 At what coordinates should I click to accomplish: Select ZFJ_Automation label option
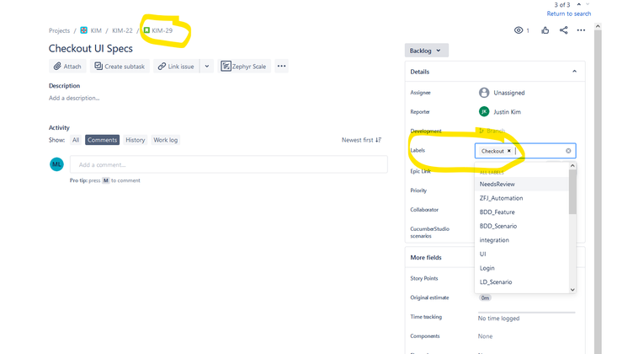[x=522, y=198]
